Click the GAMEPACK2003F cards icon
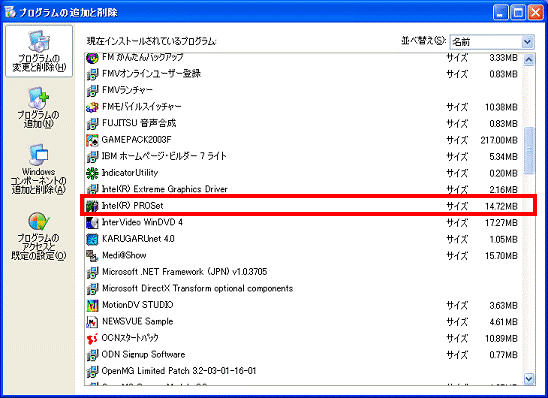 point(92,140)
